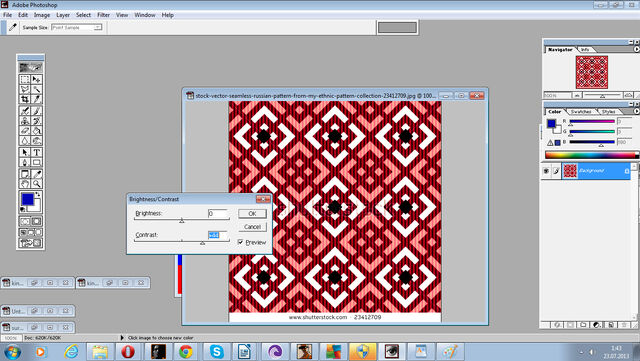Select the Zoom magnifier tool

tap(36, 184)
